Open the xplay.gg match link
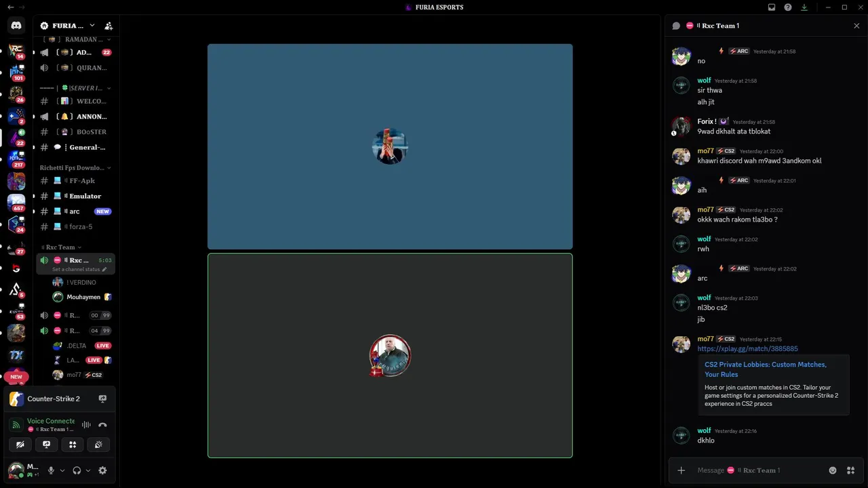868x488 pixels. (x=747, y=349)
